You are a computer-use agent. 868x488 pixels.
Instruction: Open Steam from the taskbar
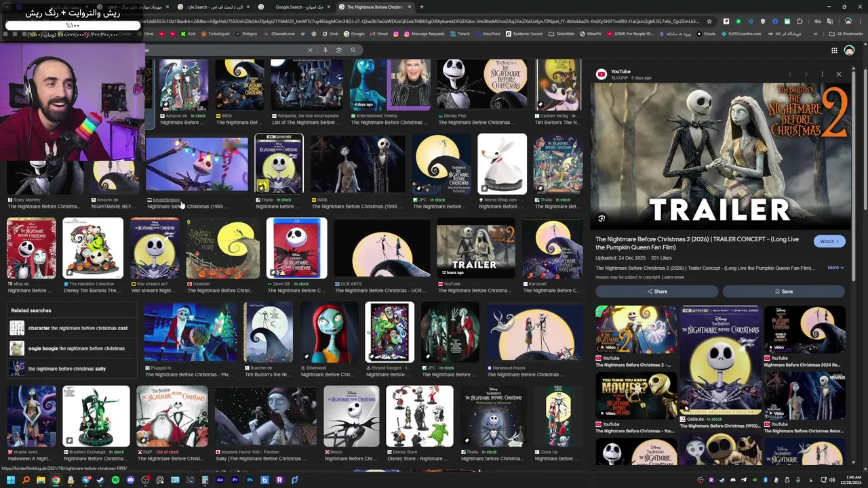(100, 480)
